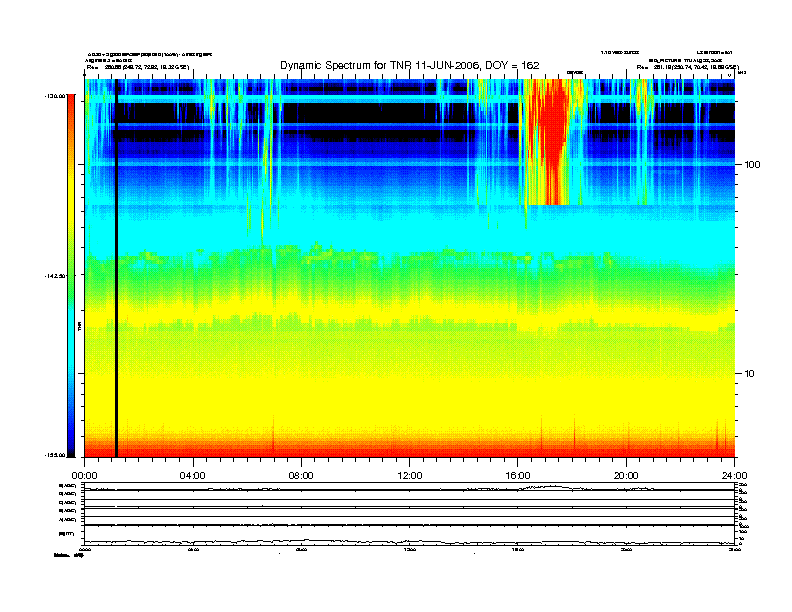Screen dimensions: 792x612
Task: Click the '-142.50' color scale label
Action: [55, 276]
